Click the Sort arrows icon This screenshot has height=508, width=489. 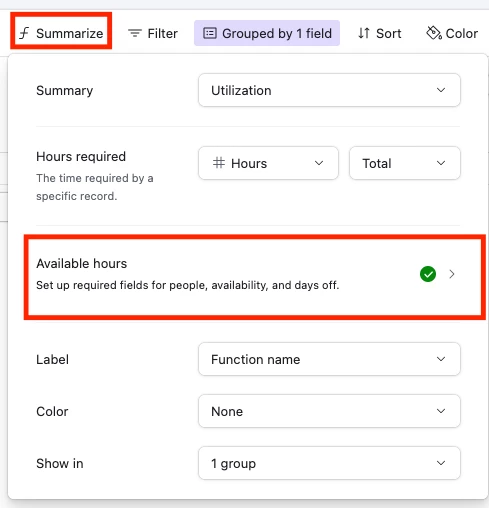coord(364,33)
